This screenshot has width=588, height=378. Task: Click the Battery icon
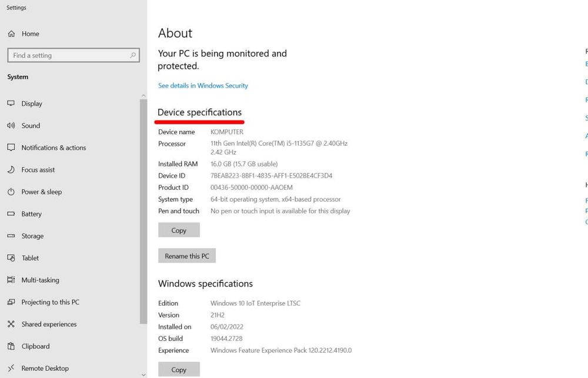click(11, 214)
